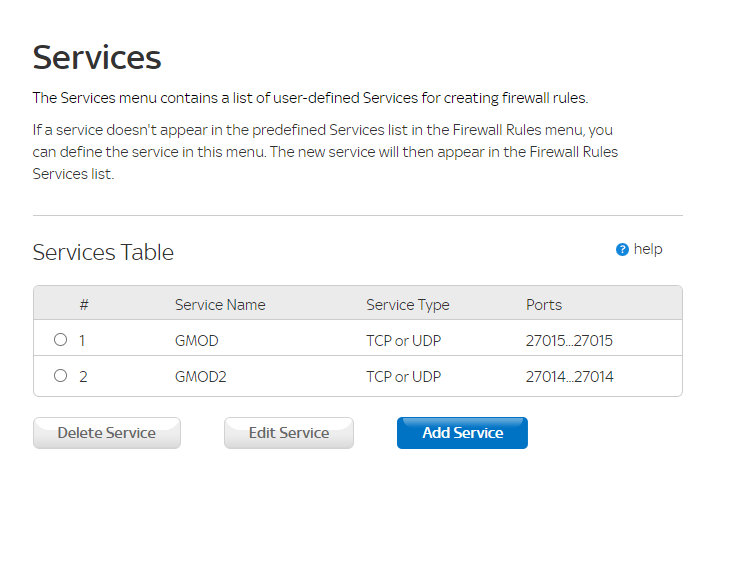
Task: Click the Ports column header
Action: pos(544,305)
